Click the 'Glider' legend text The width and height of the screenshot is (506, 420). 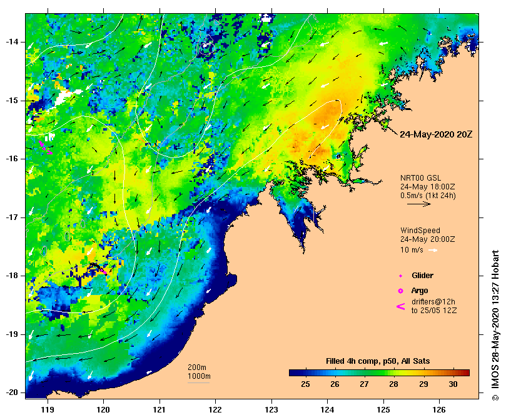pyautogui.click(x=422, y=276)
